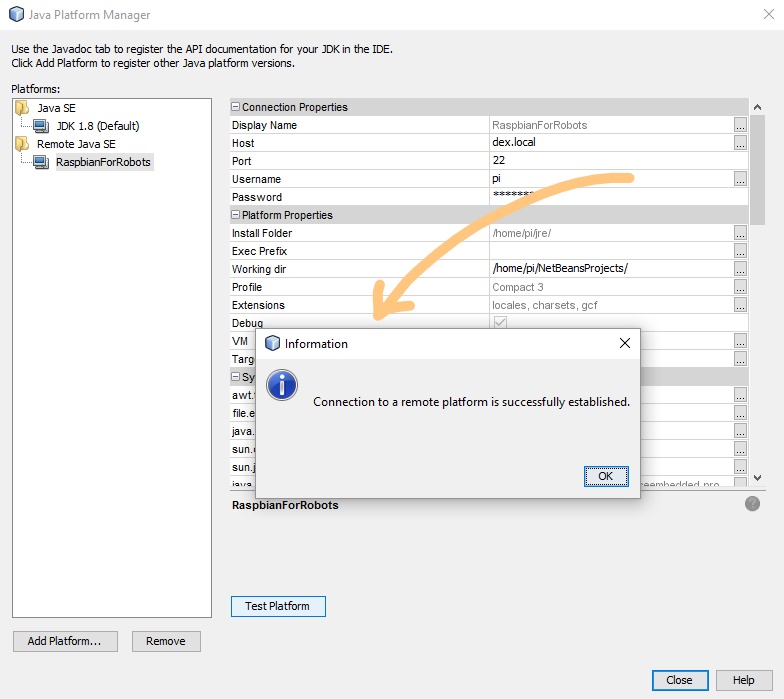Click the Install Folder value /home/pi/jre/
784x699 pixels.
(522, 233)
